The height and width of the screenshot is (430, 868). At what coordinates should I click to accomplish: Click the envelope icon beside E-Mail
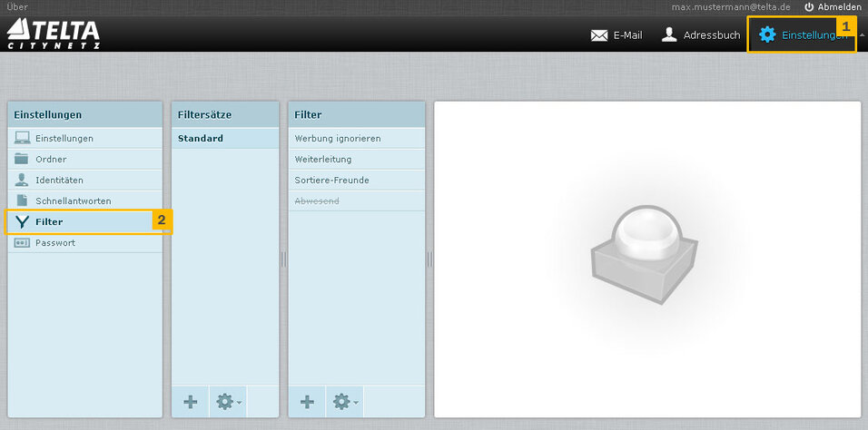(x=599, y=35)
